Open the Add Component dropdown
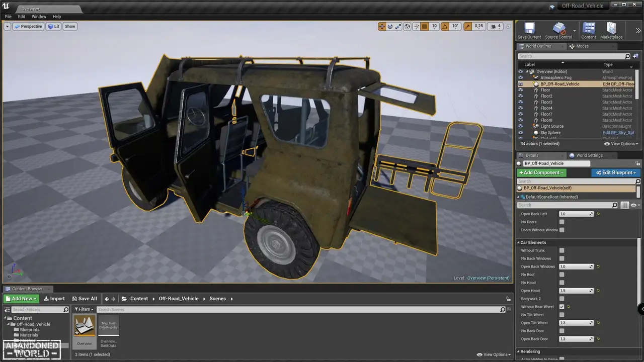This screenshot has width=644, height=362. point(541,172)
